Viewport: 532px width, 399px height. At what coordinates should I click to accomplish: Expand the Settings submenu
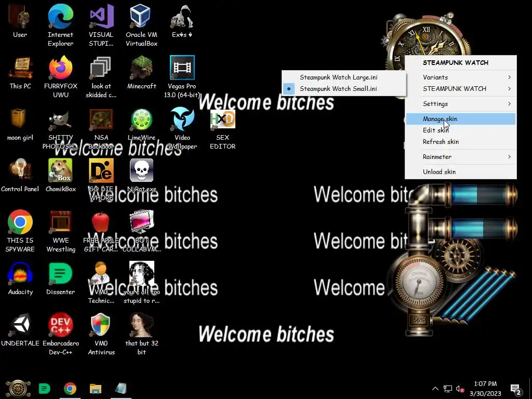point(461,104)
